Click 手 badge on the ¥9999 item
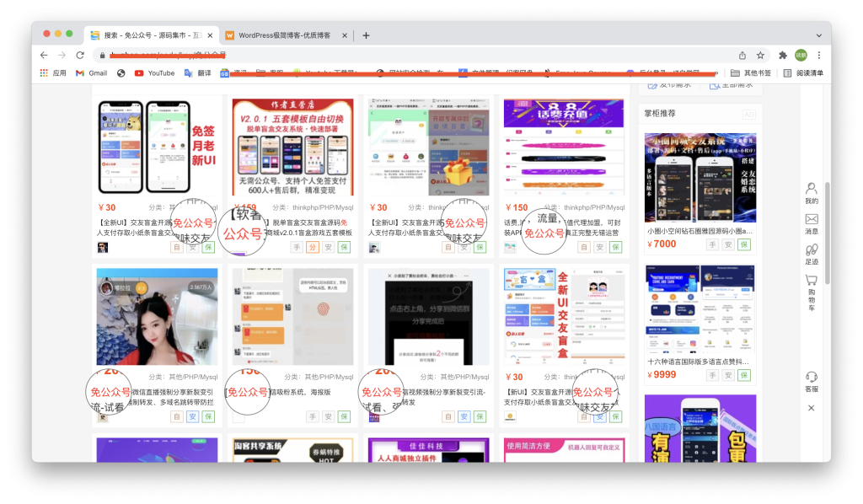This screenshot has width=863, height=504. click(x=713, y=375)
